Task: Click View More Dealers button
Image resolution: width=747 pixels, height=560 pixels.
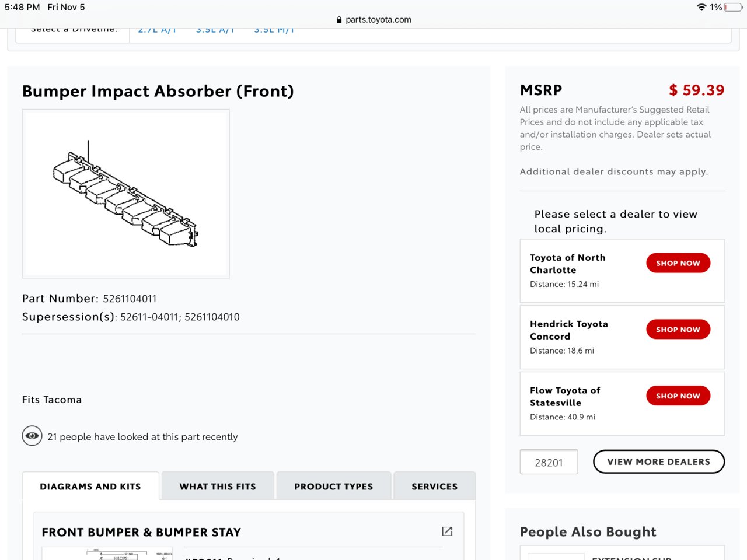Action: click(659, 461)
